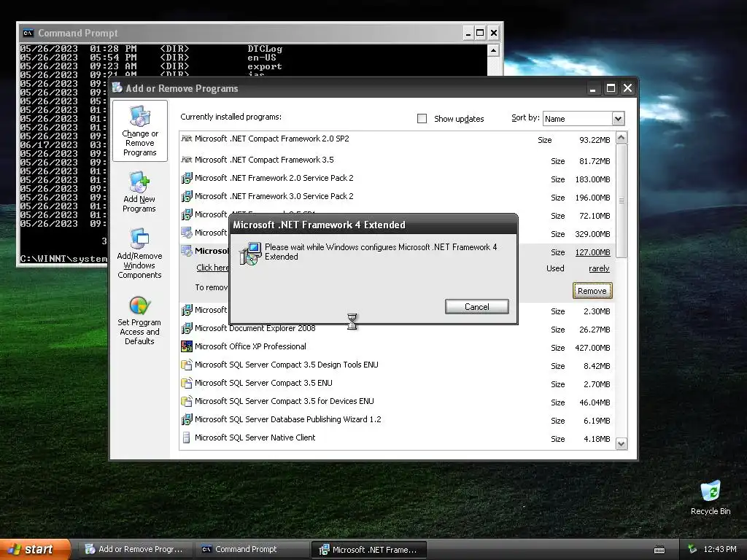Click system tray icon beside clock

click(692, 549)
